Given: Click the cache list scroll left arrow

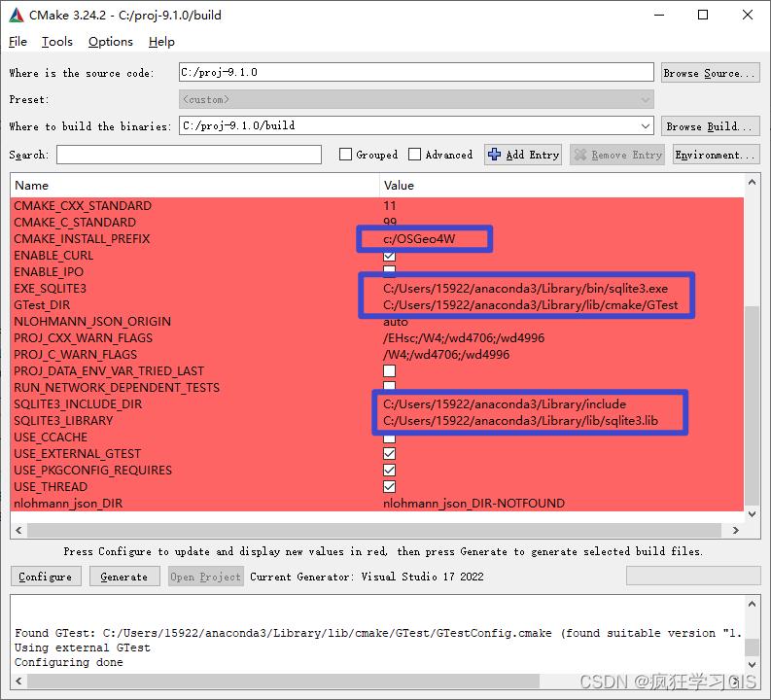Looking at the screenshot, I should 18,530.
